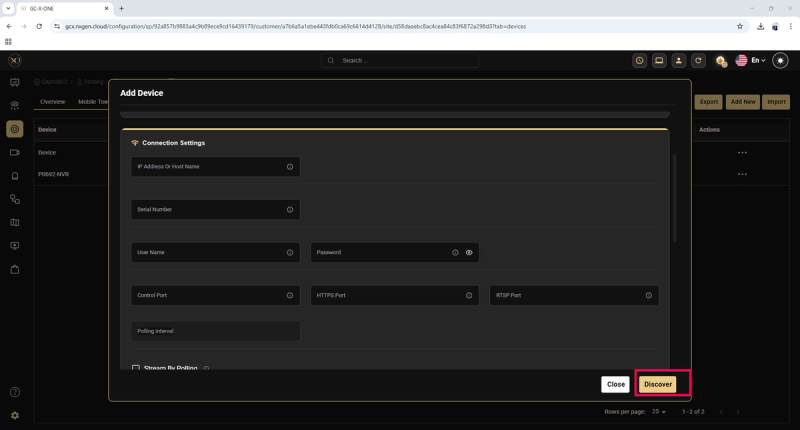The height and width of the screenshot is (430, 800).
Task: Go to next page of device table
Action: pyautogui.click(x=738, y=412)
